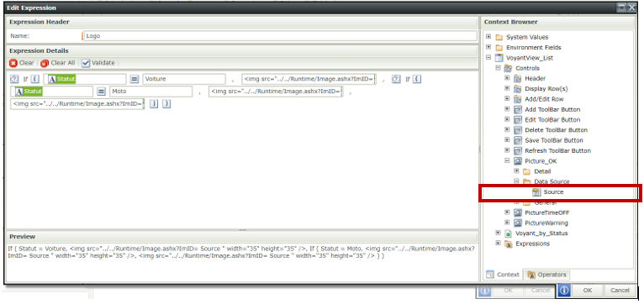
Task: Click the PictureWarning control icon
Action: (518, 223)
